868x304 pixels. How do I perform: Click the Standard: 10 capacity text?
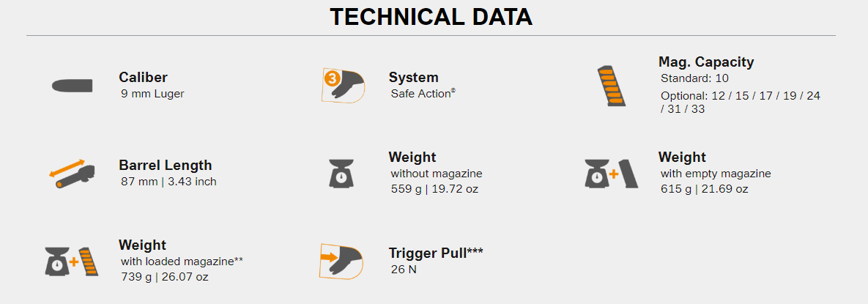(694, 78)
